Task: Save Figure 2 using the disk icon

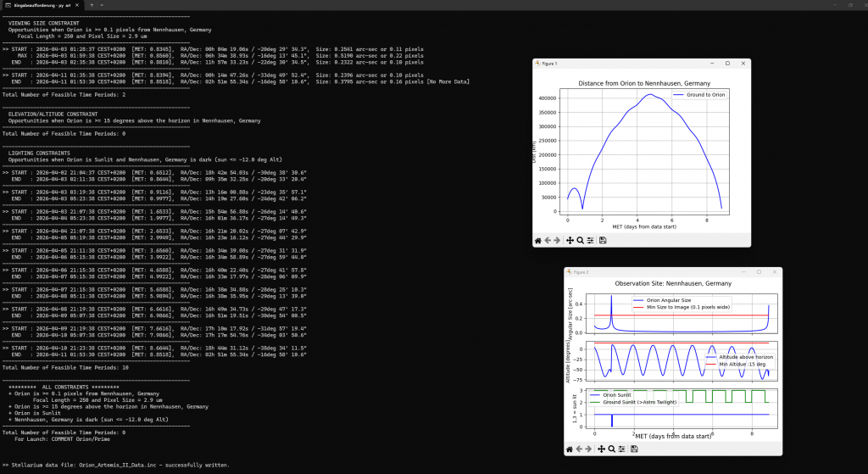Action: pyautogui.click(x=634, y=449)
